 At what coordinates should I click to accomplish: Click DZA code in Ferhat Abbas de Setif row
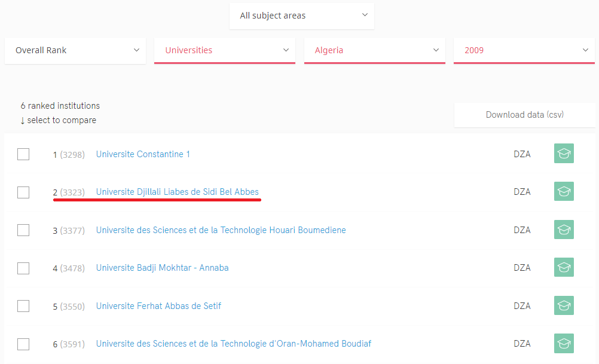(x=522, y=306)
